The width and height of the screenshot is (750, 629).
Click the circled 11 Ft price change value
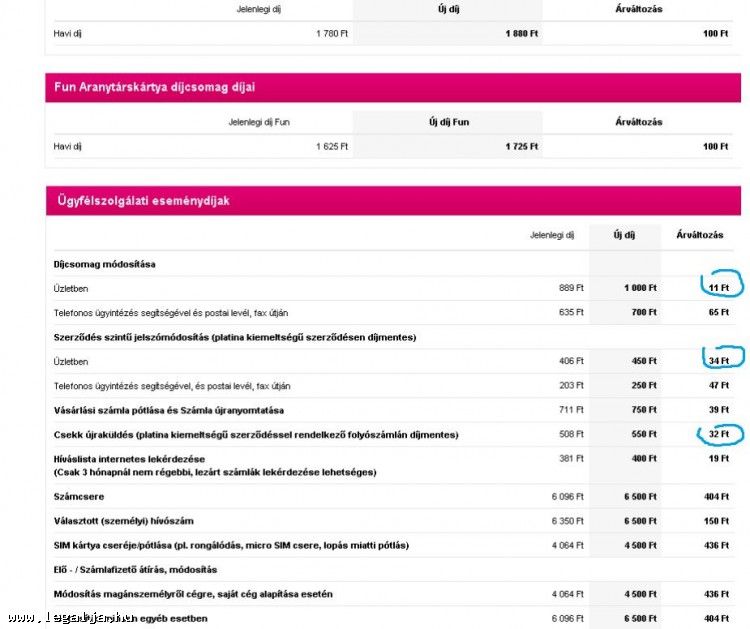718,288
